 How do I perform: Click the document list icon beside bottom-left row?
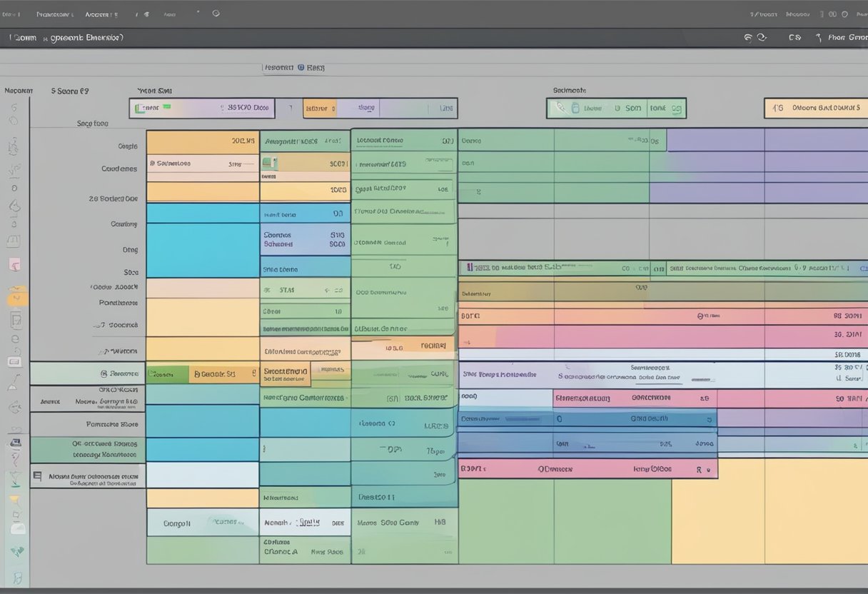(36, 475)
